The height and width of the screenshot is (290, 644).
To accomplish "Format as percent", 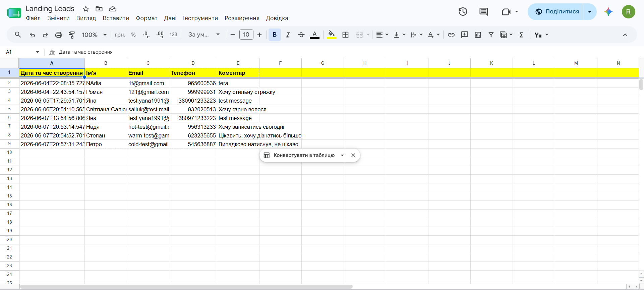I will tap(133, 35).
